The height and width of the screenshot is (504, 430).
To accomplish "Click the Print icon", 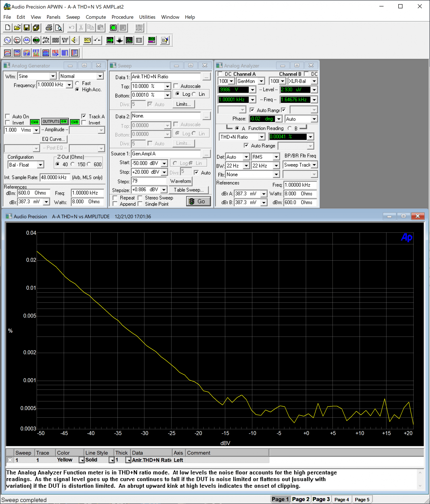I will point(49,28).
